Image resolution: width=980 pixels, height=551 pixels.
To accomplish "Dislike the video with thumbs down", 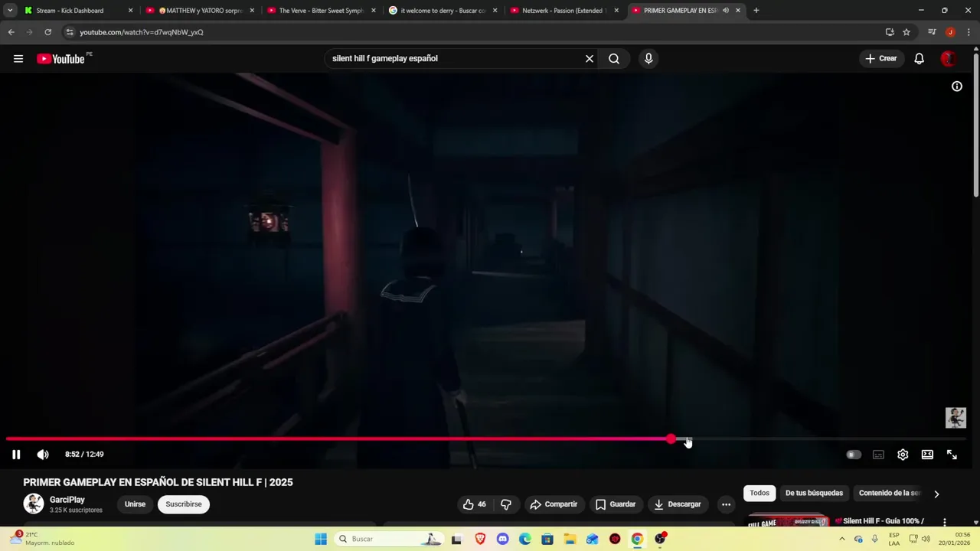I will [x=506, y=504].
